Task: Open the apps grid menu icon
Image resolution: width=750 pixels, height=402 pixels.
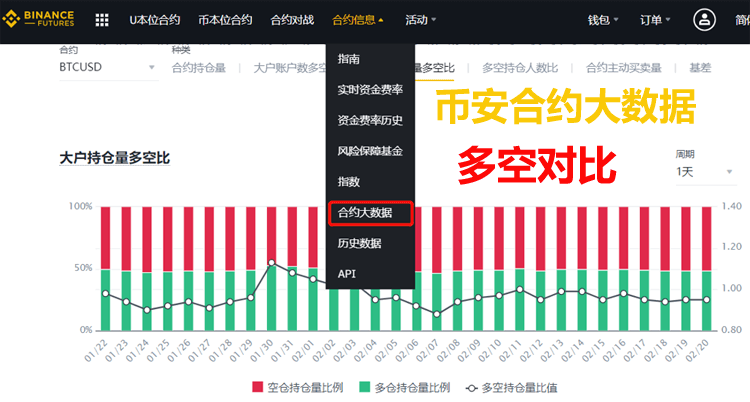Action: 102,20
